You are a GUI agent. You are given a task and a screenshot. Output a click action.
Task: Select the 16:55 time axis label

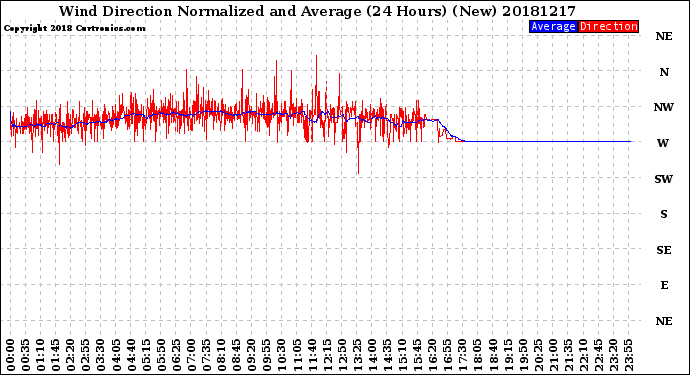pos(448,355)
